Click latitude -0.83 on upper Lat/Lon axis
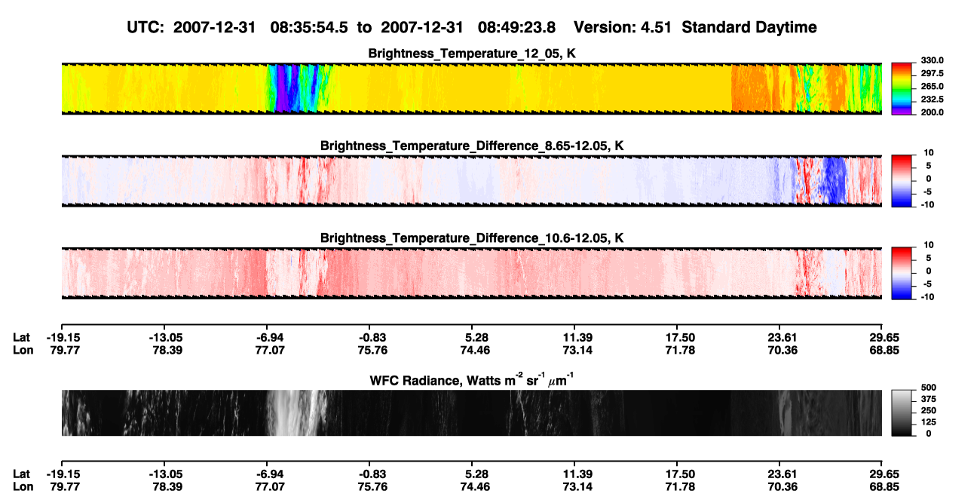The height and width of the screenshot is (503, 980). [x=370, y=338]
